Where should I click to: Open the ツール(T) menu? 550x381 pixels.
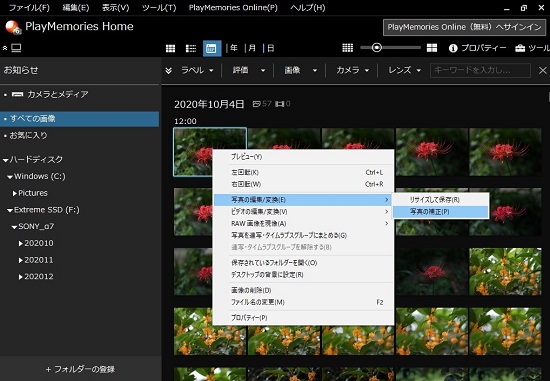click(159, 8)
